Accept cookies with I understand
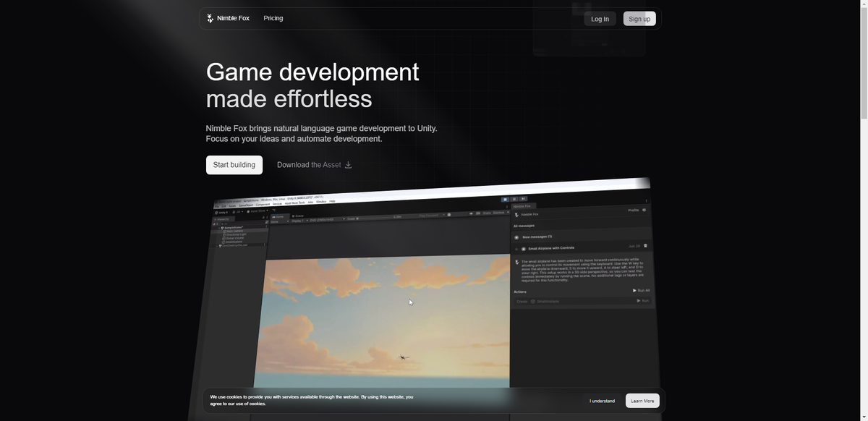This screenshot has width=868, height=421. click(x=602, y=401)
